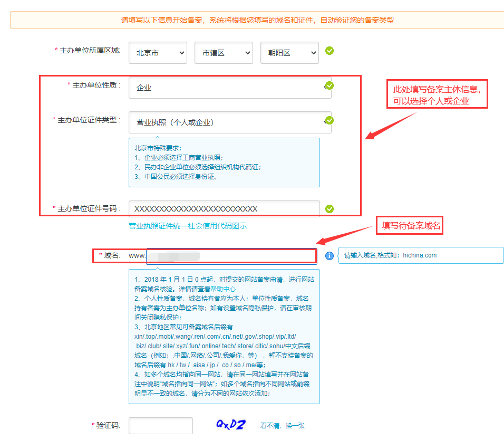Click green check icon next to 朝阳区
Image resolution: width=504 pixels, height=440 pixels.
tap(329, 51)
